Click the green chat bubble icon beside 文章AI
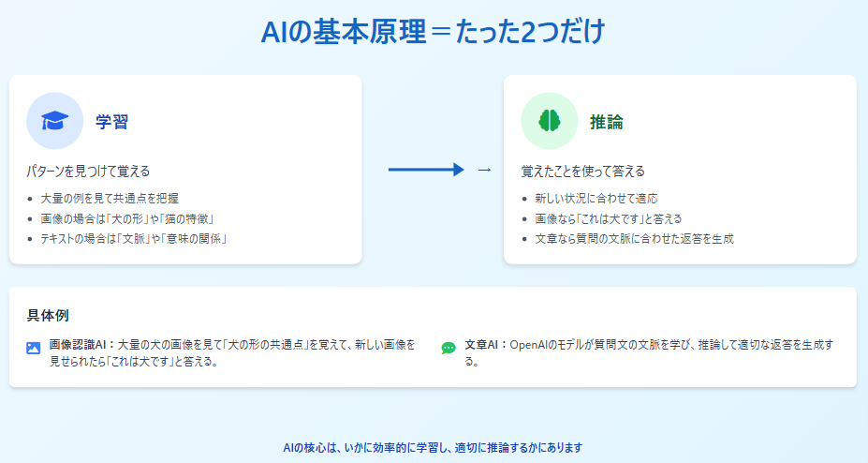Viewport: 868px width, 463px height. 449,348
